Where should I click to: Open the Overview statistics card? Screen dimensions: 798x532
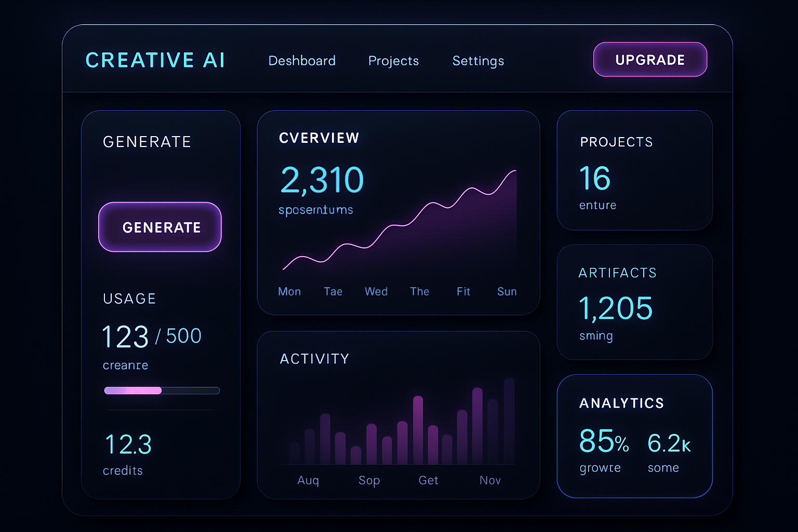pos(398,212)
